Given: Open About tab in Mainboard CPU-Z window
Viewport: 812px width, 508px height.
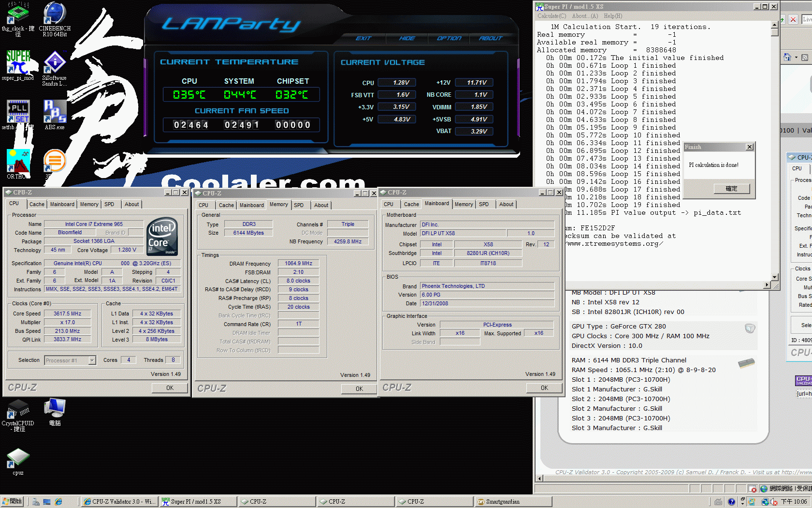Looking at the screenshot, I should [506, 204].
